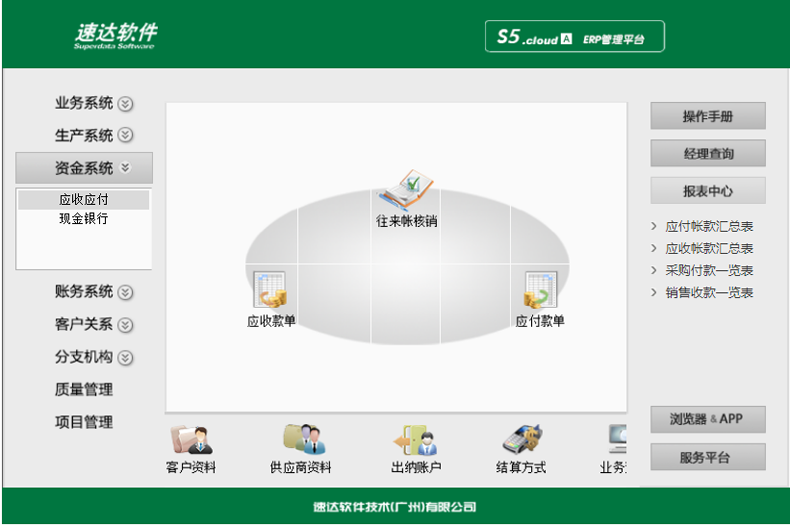The image size is (790, 527).
Task: Open the 应付款单 icon
Action: pyautogui.click(x=540, y=290)
